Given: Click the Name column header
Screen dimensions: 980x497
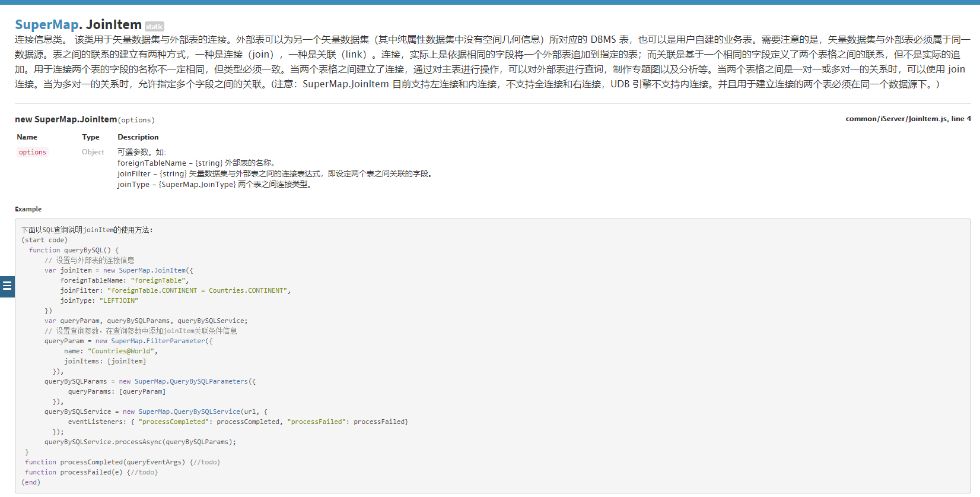Looking at the screenshot, I should pyautogui.click(x=27, y=137).
